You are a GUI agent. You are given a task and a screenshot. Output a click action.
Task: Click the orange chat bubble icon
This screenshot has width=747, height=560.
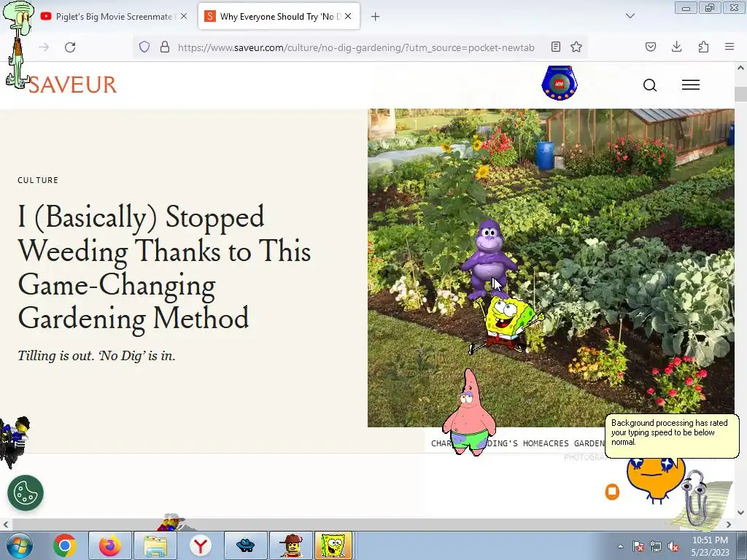point(612,491)
